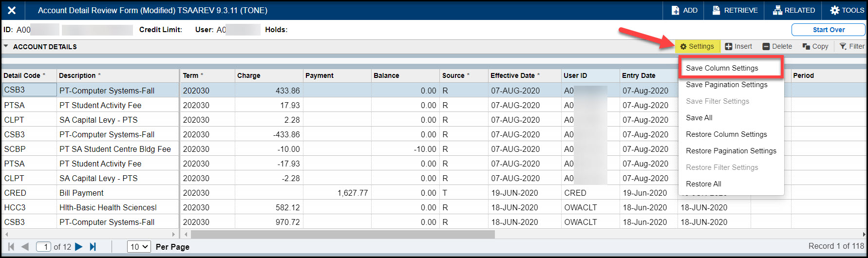The height and width of the screenshot is (258, 868).
Task: Open the RELATED menu
Action: pos(777,10)
